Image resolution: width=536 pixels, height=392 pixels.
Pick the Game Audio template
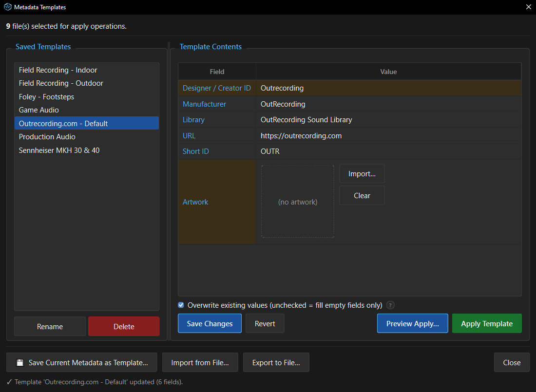coord(87,110)
